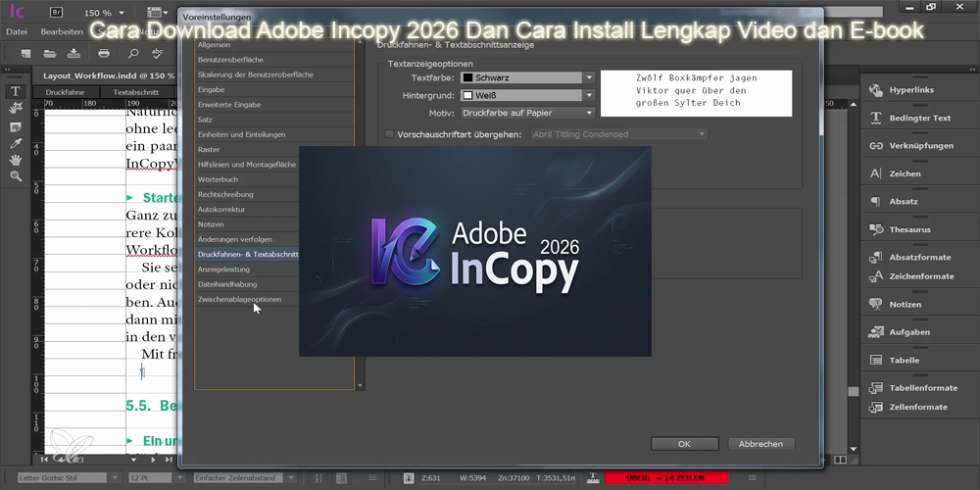This screenshot has height=490, width=980.
Task: Open the Datei menu
Action: tap(17, 31)
